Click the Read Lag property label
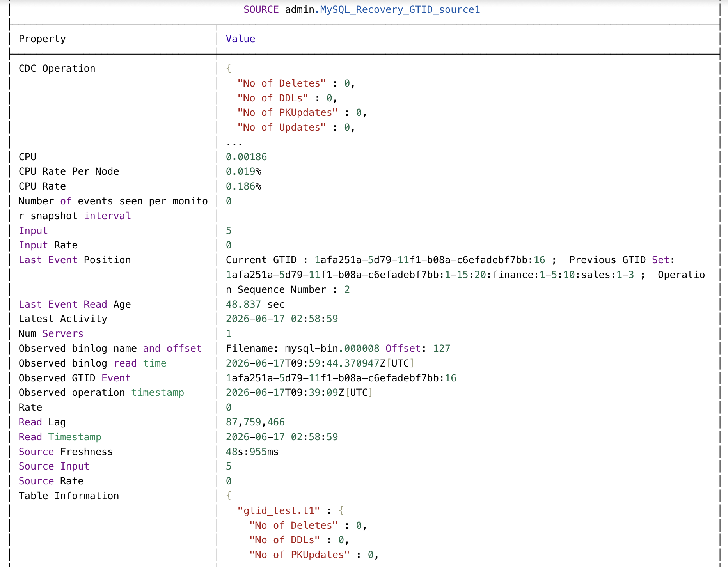 coord(42,422)
